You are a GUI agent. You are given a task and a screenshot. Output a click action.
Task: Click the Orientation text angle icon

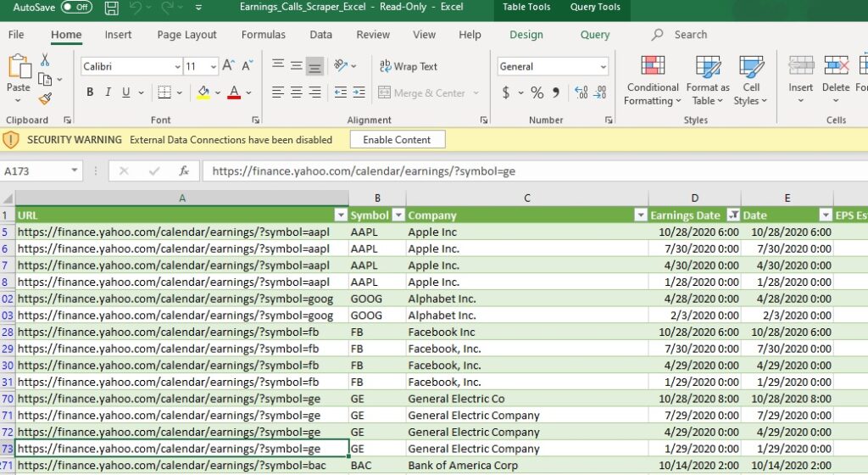click(341, 65)
